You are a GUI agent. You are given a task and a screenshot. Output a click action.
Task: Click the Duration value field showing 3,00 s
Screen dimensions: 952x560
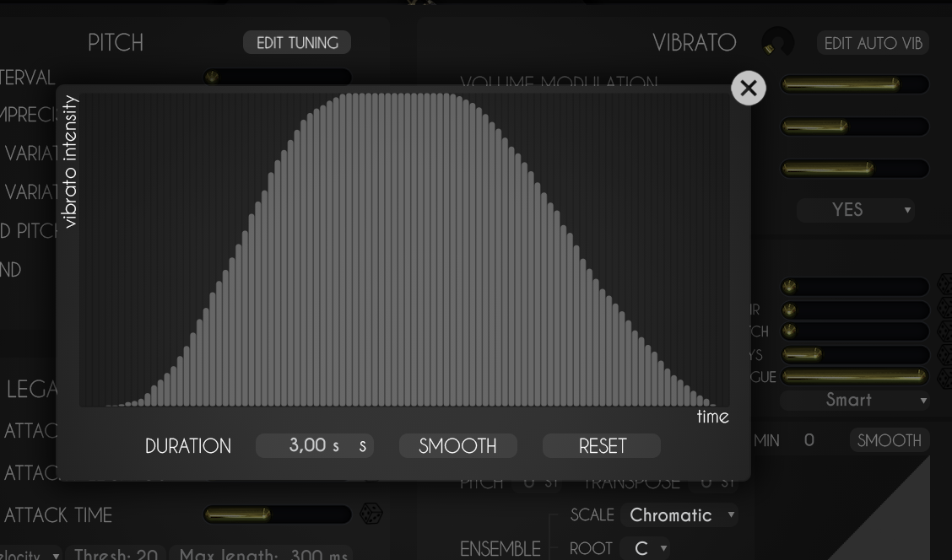[x=308, y=445]
